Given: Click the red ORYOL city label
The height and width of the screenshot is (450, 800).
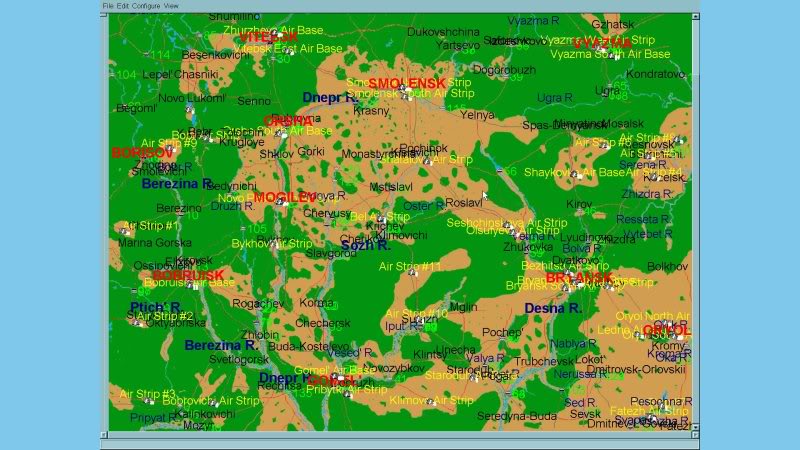Looking at the screenshot, I should point(667,330).
